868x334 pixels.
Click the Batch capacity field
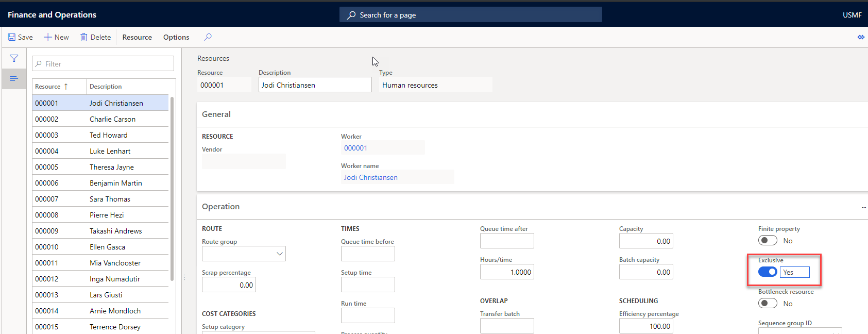pos(646,272)
